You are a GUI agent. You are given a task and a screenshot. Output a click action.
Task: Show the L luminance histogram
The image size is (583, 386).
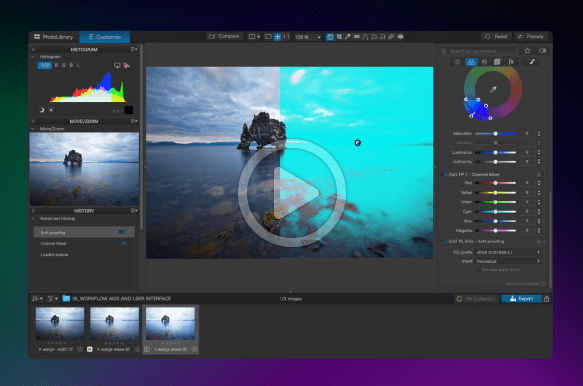click(78, 65)
